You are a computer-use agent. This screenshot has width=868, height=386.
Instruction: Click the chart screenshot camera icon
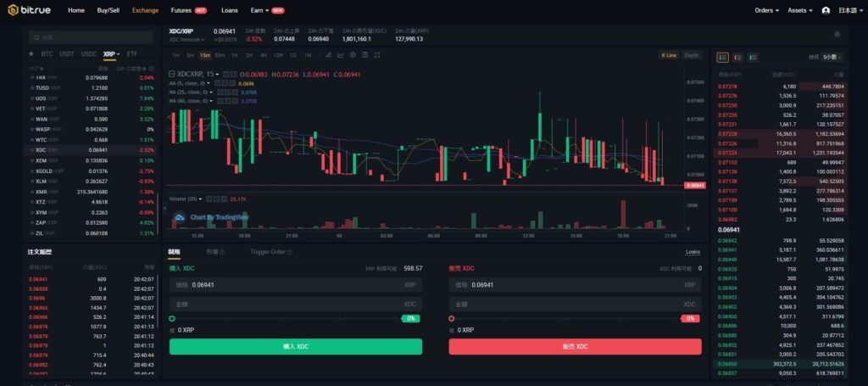tap(364, 55)
